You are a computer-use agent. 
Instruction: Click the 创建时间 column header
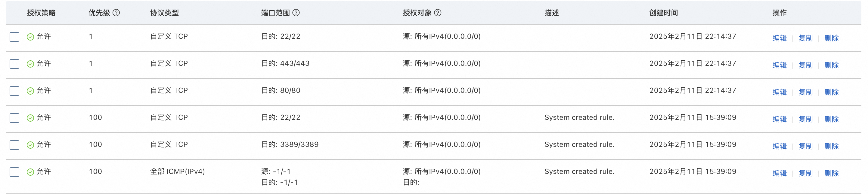[x=663, y=13]
